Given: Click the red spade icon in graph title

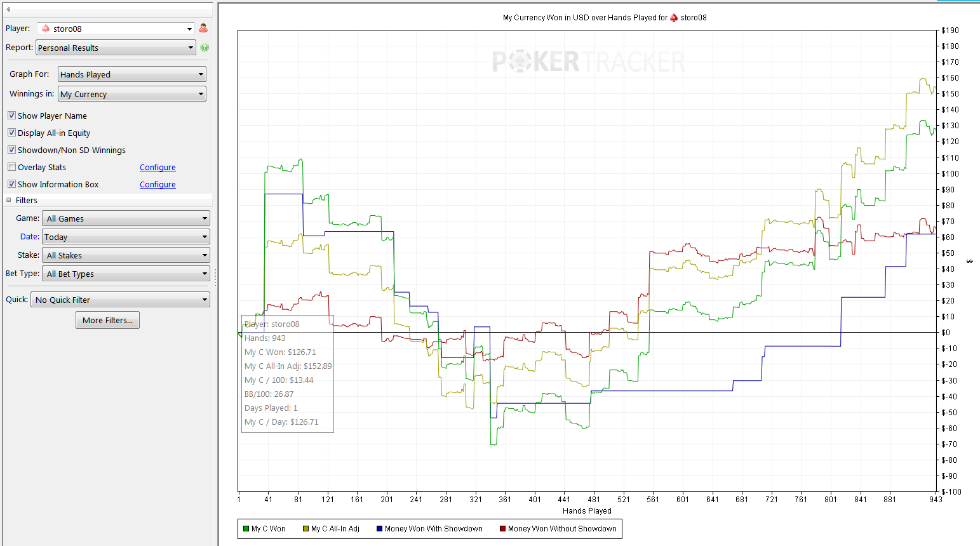Looking at the screenshot, I should tap(674, 18).
